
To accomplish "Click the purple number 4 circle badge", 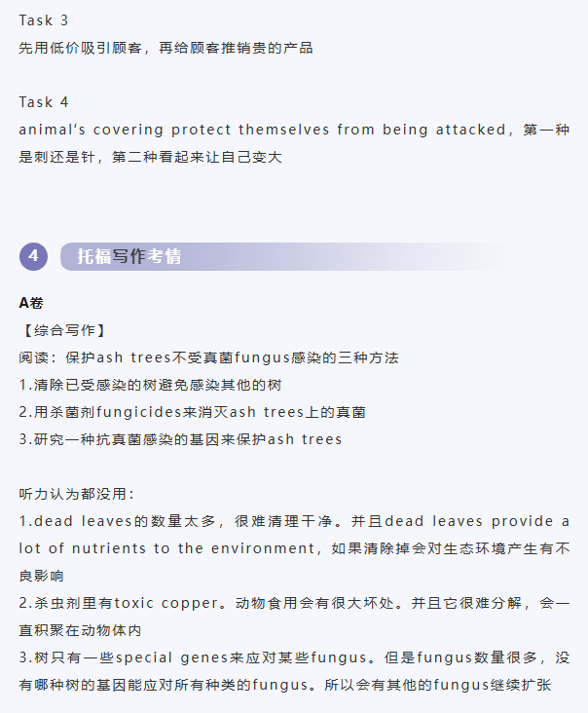I will (33, 256).
